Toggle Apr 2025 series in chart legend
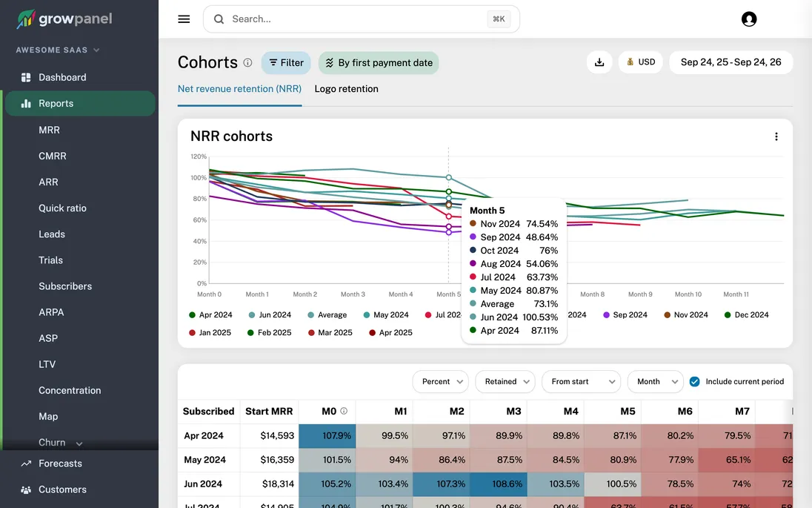The image size is (812, 508). [390, 332]
